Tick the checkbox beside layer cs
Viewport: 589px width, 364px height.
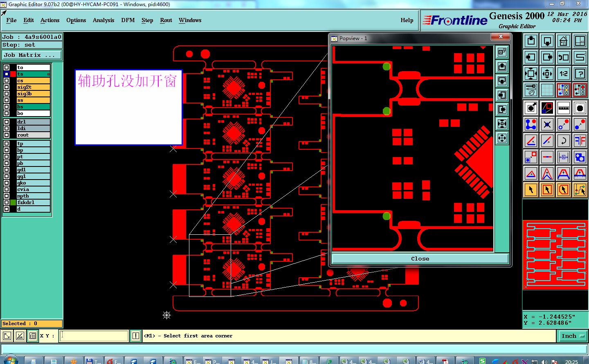pyautogui.click(x=7, y=81)
